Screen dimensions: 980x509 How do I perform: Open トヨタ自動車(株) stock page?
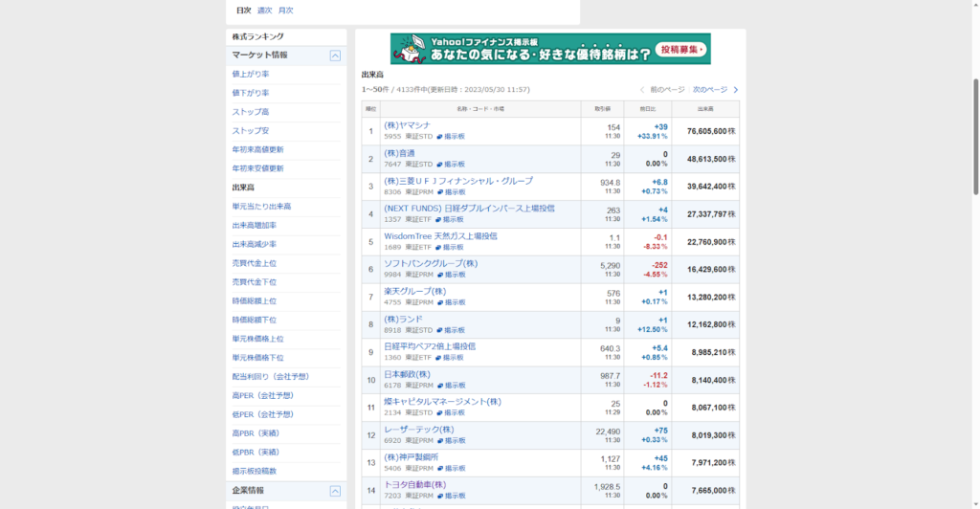point(415,485)
